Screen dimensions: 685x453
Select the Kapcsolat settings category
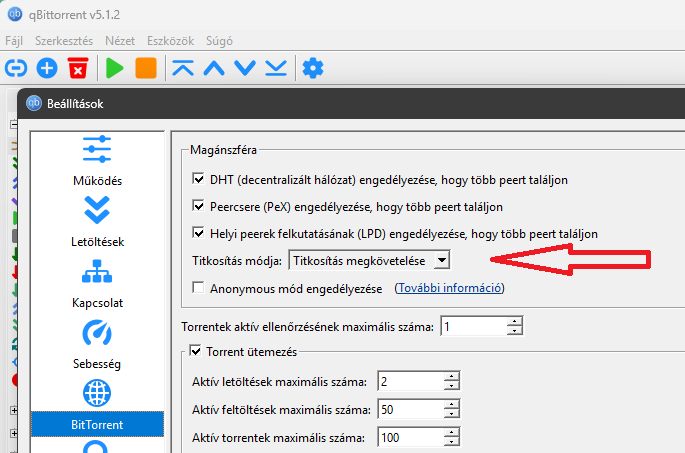click(x=97, y=284)
